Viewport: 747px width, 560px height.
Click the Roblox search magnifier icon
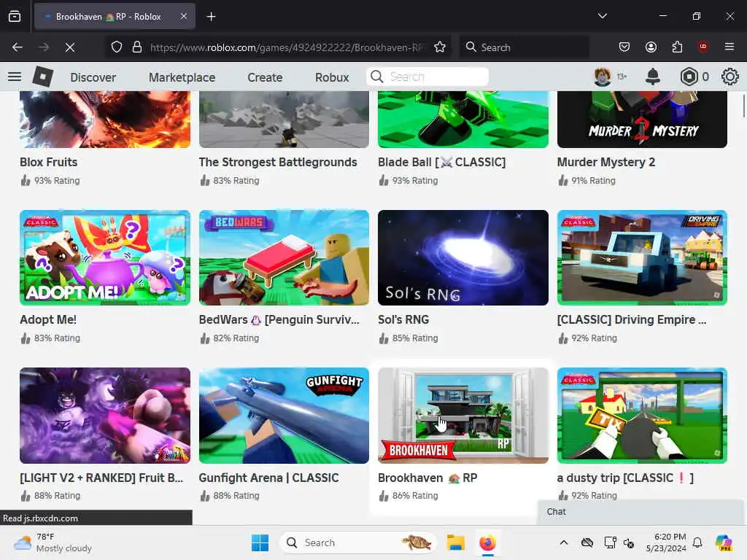click(377, 77)
